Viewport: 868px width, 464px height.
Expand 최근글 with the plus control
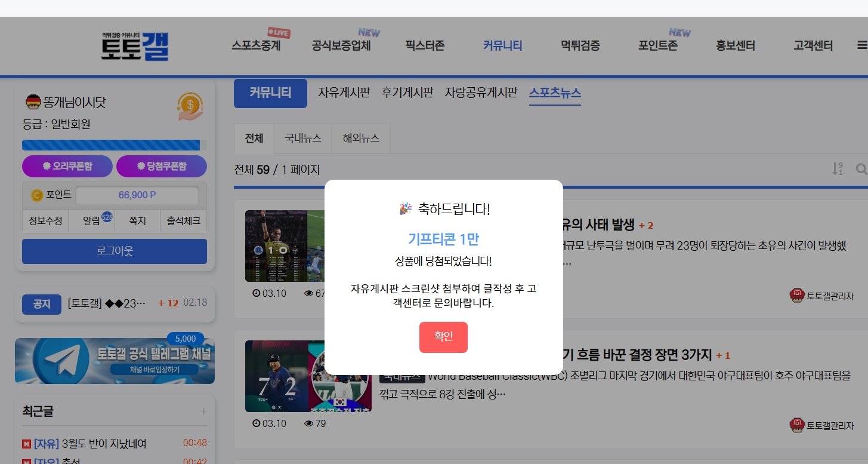203,411
